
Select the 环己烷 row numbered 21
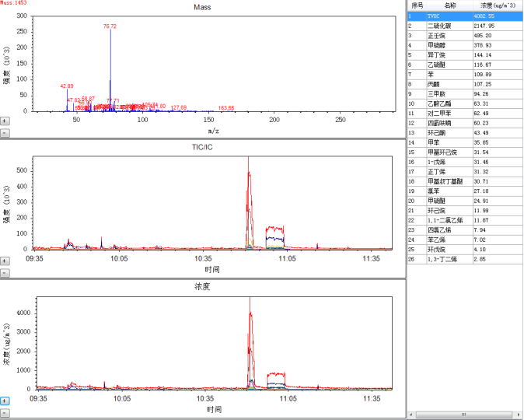coord(465,211)
